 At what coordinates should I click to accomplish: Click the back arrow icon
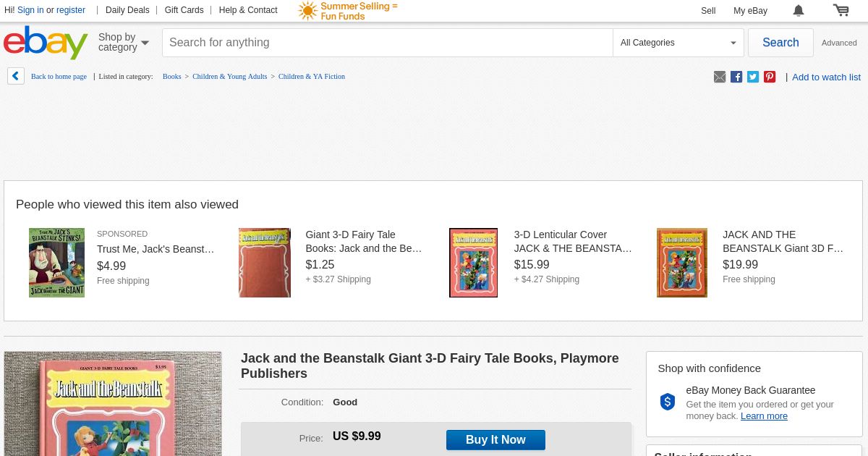pyautogui.click(x=16, y=76)
